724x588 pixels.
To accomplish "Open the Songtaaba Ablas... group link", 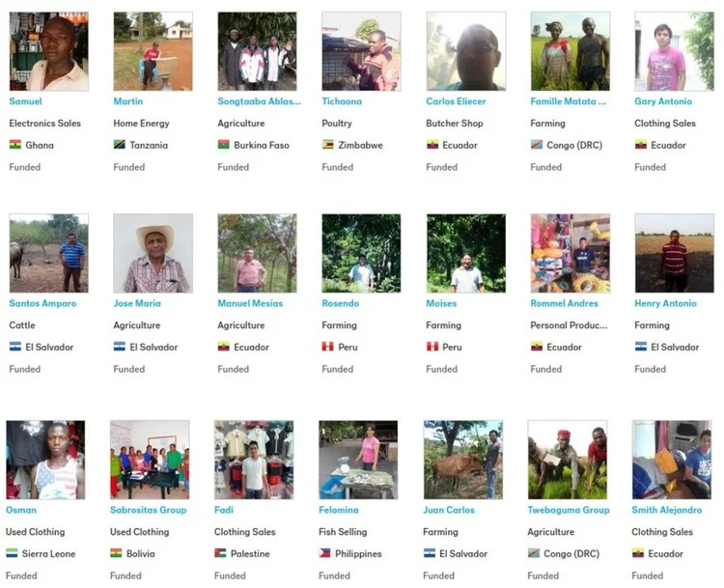I will 259,101.
